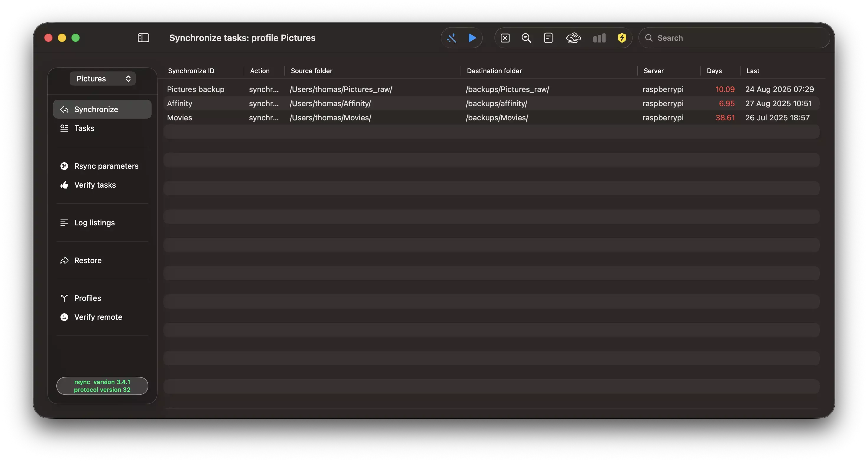Toggle the sidebar visibility button
This screenshot has width=868, height=462.
point(143,38)
